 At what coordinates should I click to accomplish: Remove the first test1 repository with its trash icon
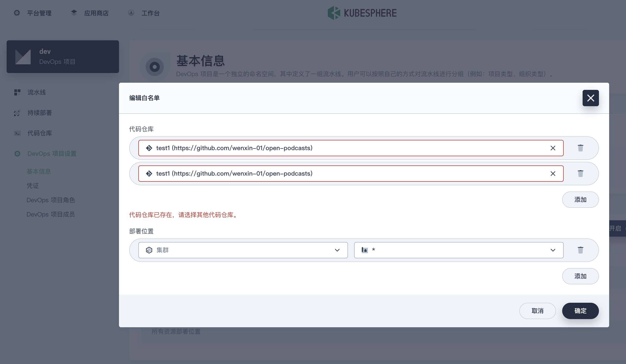coord(581,148)
